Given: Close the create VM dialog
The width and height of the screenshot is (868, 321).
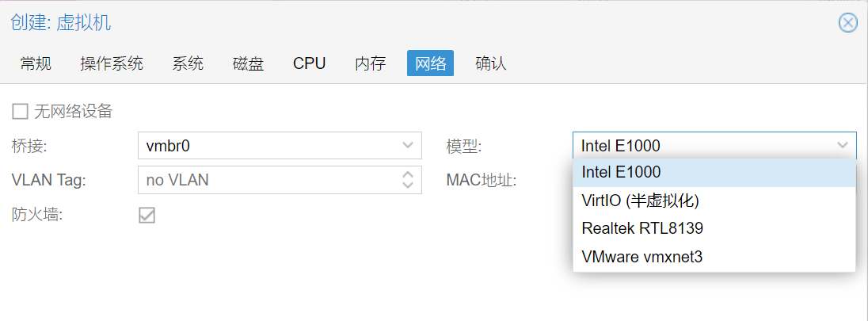Looking at the screenshot, I should (847, 22).
